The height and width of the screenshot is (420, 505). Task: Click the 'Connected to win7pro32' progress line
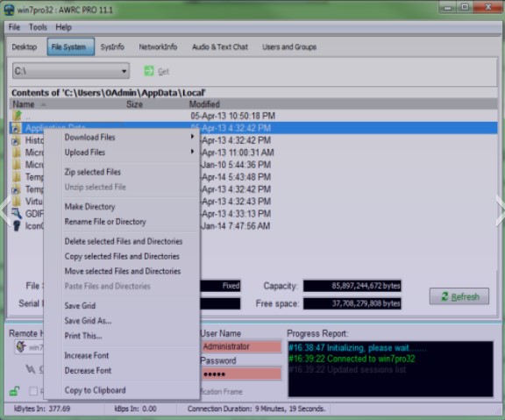point(352,359)
